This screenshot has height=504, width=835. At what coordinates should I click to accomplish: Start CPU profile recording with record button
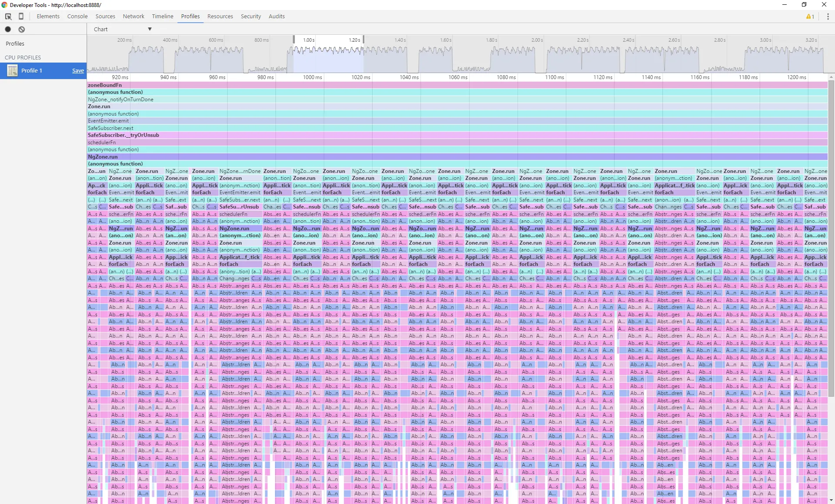[8, 29]
